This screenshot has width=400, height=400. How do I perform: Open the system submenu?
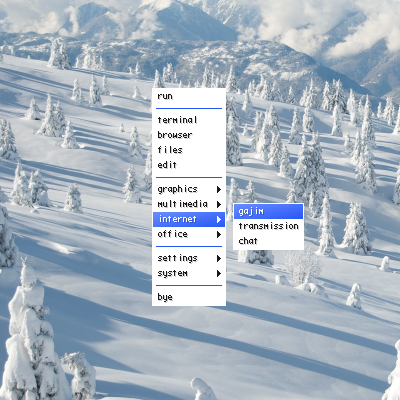pyautogui.click(x=189, y=273)
